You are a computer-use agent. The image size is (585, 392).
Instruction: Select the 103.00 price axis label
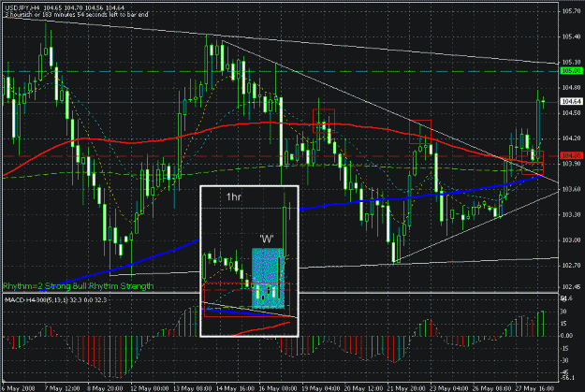coord(571,240)
